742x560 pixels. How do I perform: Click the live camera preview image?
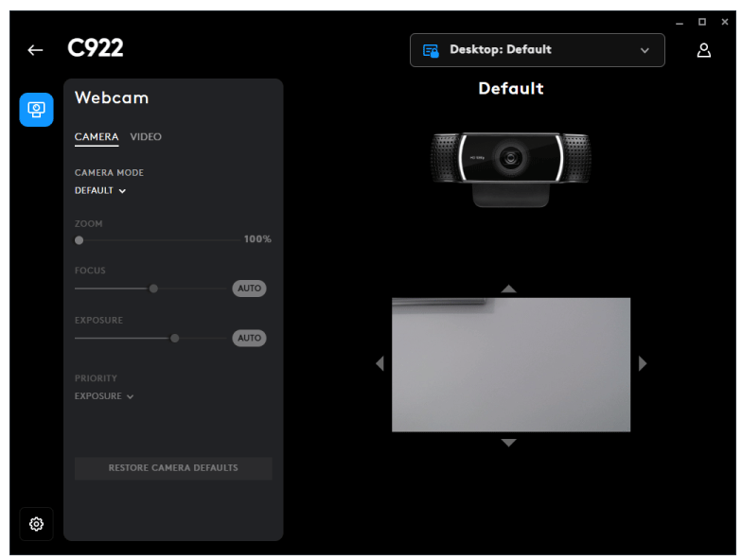(x=511, y=364)
